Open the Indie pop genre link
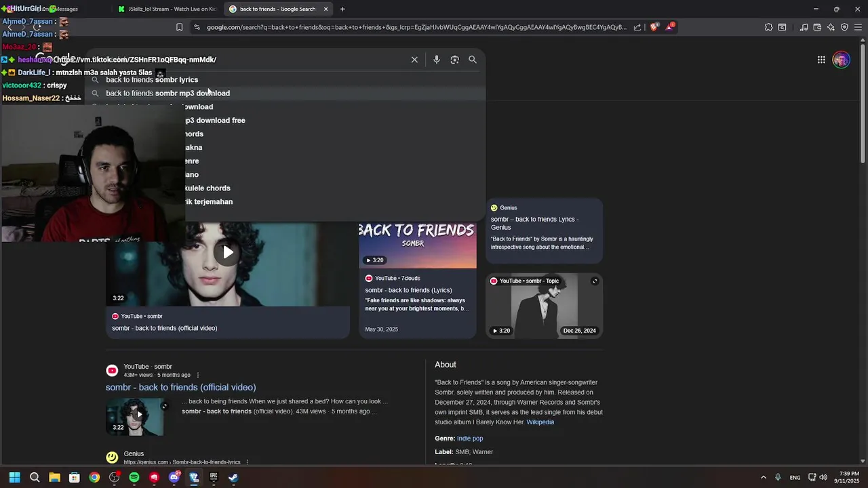 (470, 439)
